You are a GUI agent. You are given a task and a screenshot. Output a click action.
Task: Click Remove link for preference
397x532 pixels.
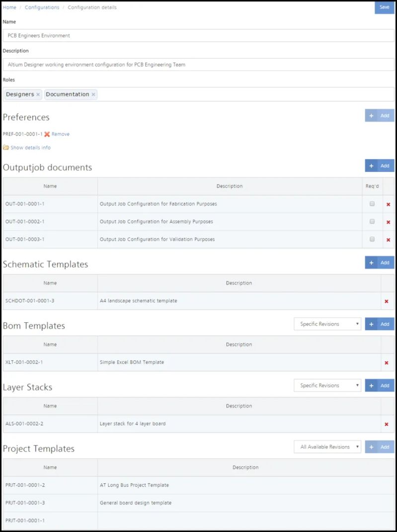[x=60, y=134]
